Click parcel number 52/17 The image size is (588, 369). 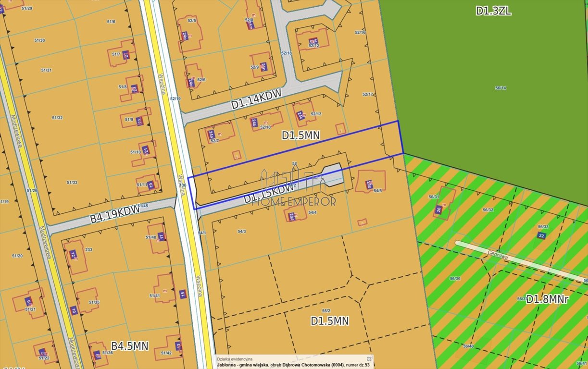(x=368, y=94)
